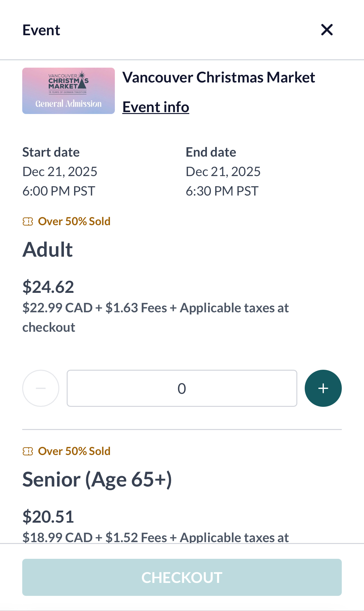Close the Event panel with the X
The image size is (364, 611).
coord(327,30)
